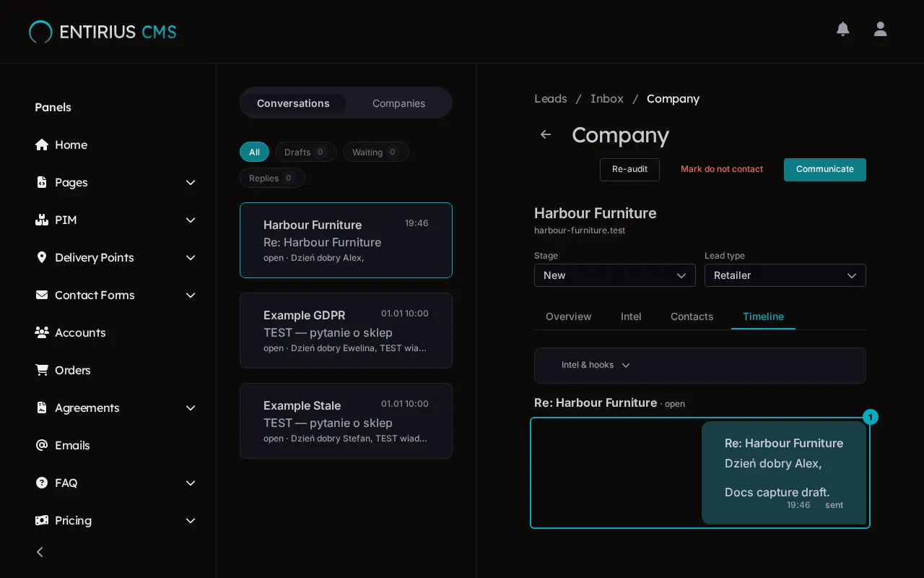Expand the Agreements submenu chevron
The width and height of the screenshot is (924, 578).
[191, 407]
